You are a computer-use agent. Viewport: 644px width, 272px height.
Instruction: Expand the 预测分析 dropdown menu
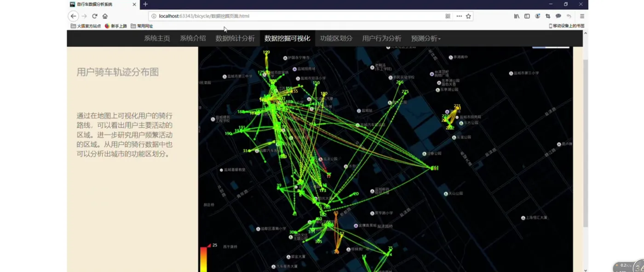426,39
